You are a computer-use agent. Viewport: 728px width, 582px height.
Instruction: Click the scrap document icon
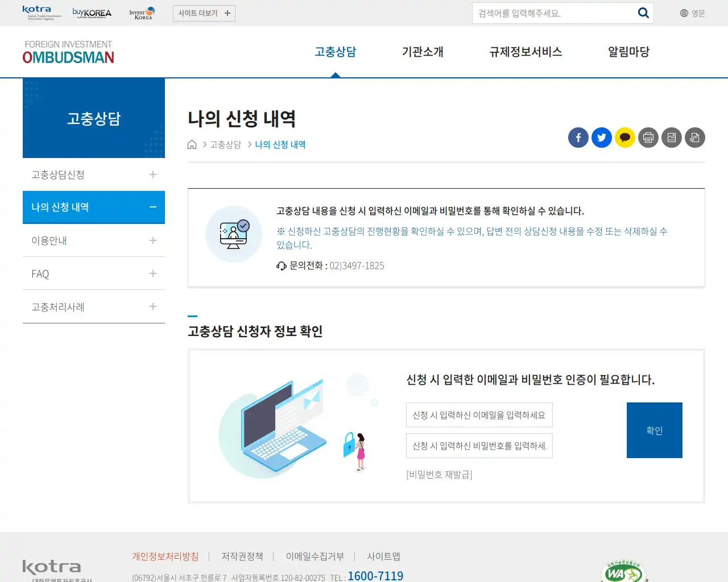coord(694,138)
